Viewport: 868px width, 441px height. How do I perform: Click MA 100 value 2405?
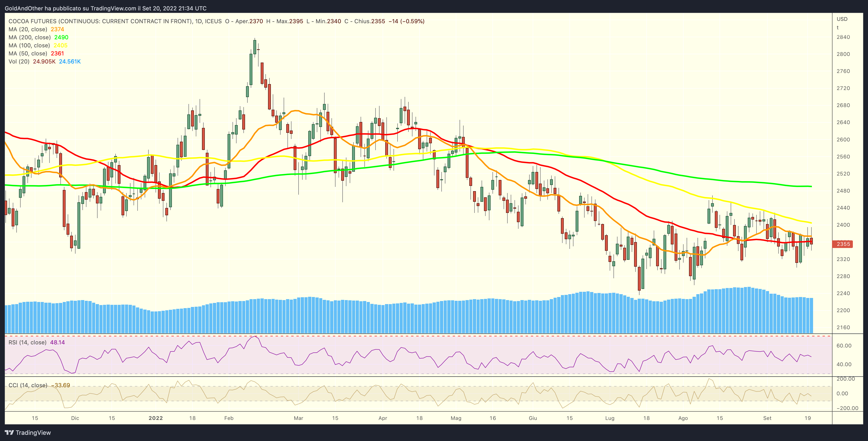coord(61,45)
